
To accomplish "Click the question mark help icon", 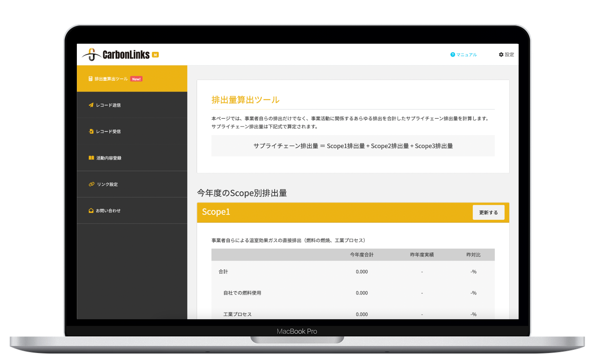I will [452, 55].
